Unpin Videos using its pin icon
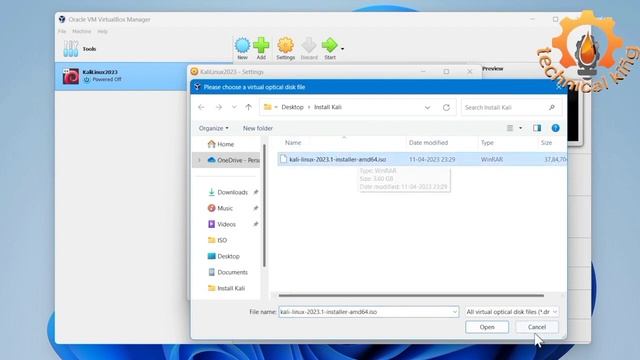 coord(256,224)
